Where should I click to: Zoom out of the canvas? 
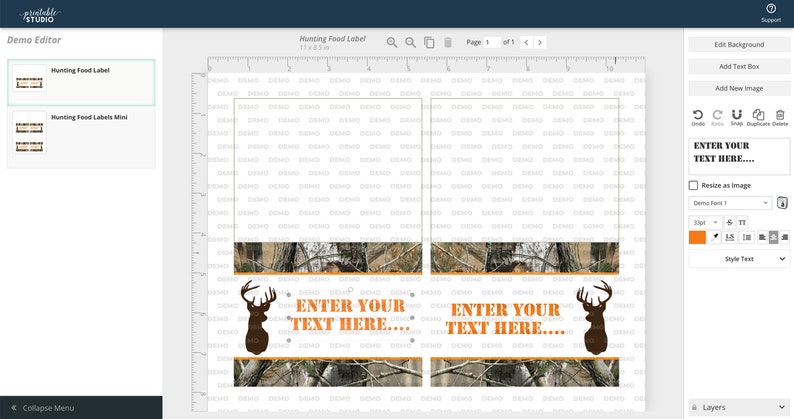pos(410,43)
